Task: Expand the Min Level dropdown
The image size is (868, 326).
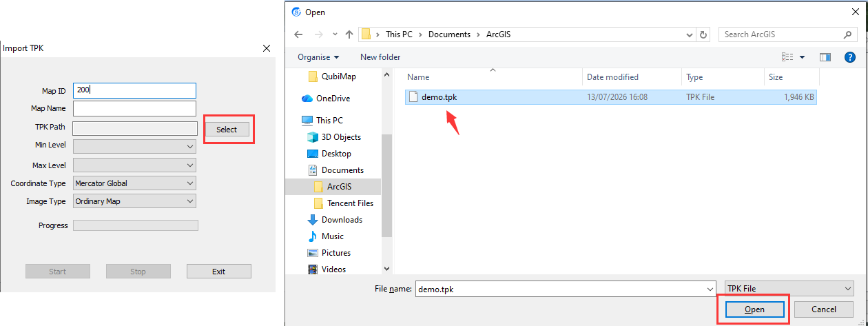Action: click(134, 146)
